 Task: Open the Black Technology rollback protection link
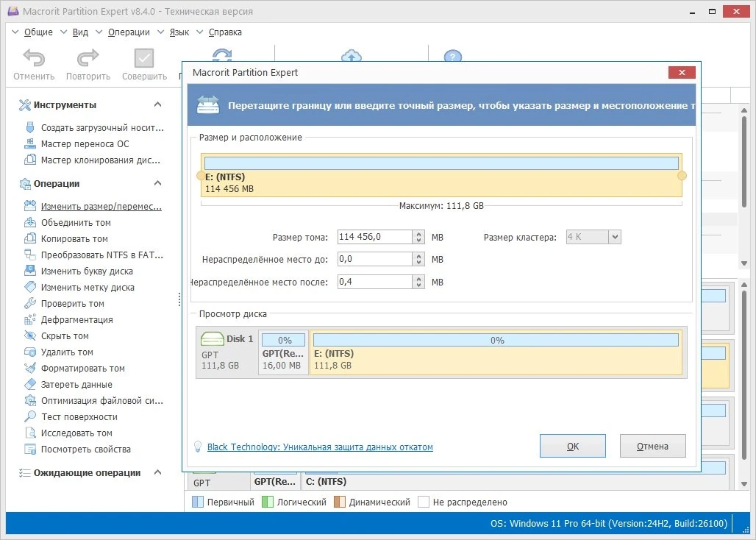pyautogui.click(x=320, y=447)
